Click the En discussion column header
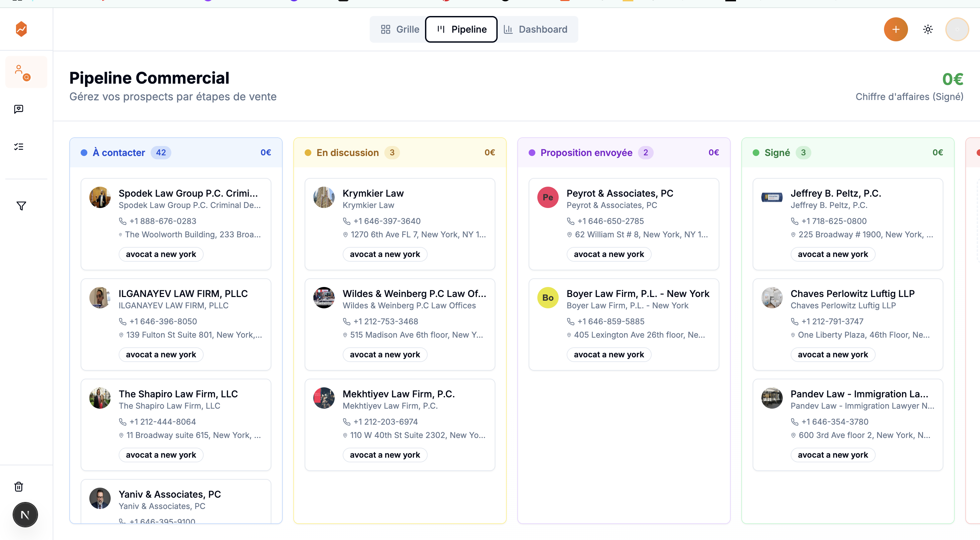 400,153
